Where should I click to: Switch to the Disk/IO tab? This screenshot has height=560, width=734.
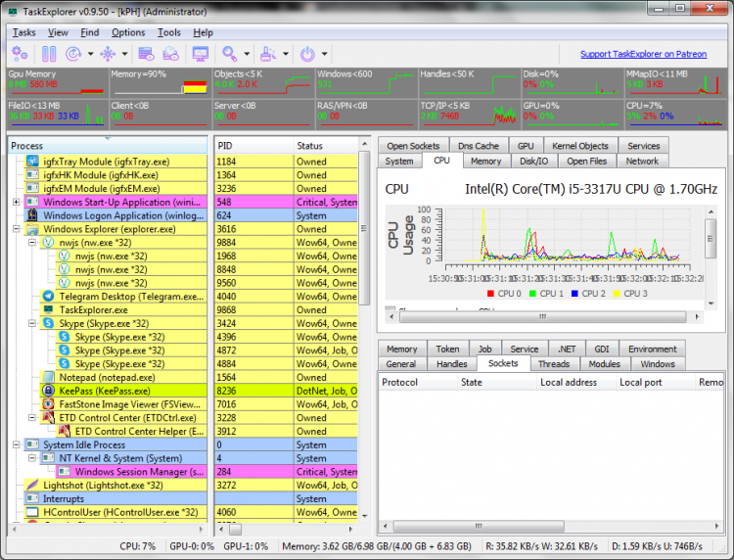click(533, 162)
